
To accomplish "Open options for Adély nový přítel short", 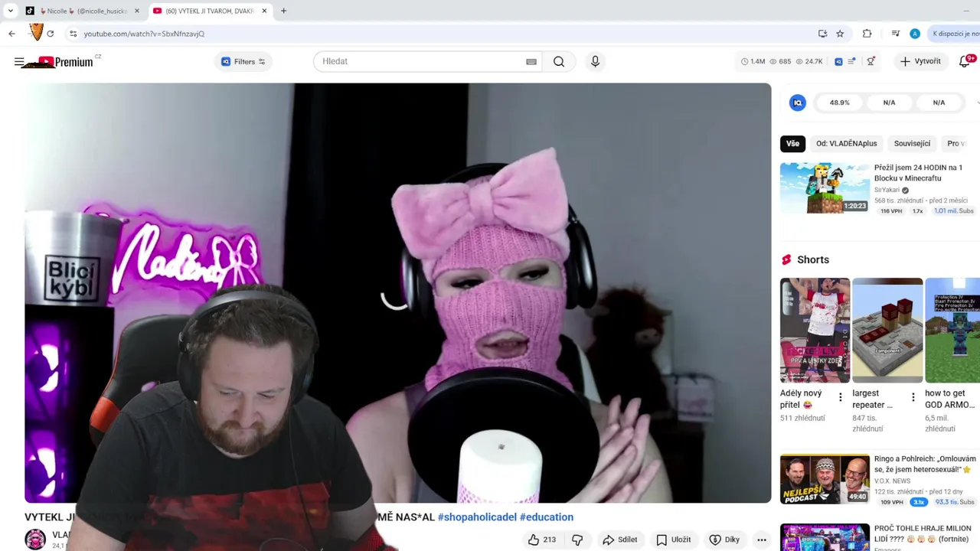I will (x=840, y=397).
